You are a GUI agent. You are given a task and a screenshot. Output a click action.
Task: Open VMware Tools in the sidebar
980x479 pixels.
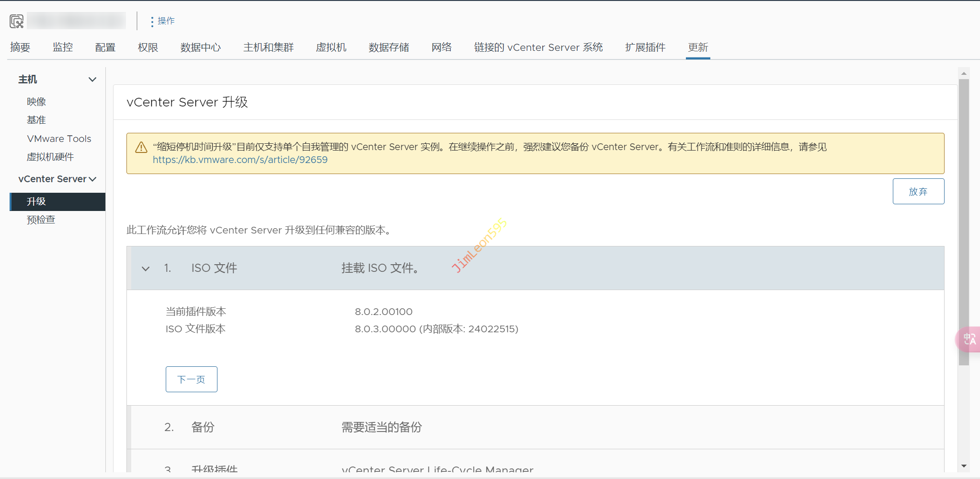59,139
